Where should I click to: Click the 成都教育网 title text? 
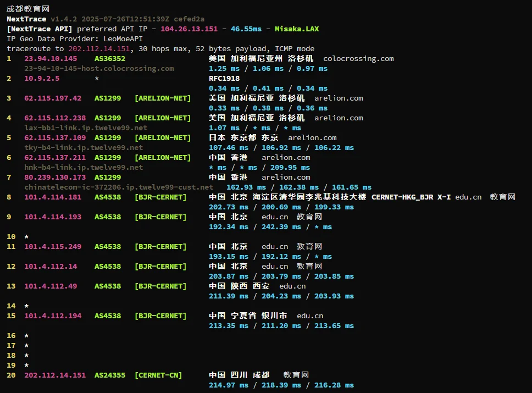coord(28,9)
